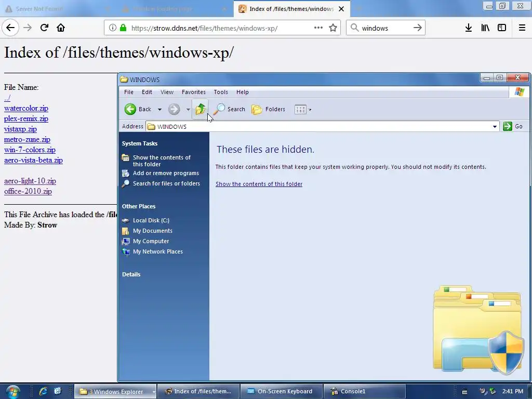
Task: Switch to On-Screen Keyboard taskbar button
Action: pyautogui.click(x=281, y=391)
